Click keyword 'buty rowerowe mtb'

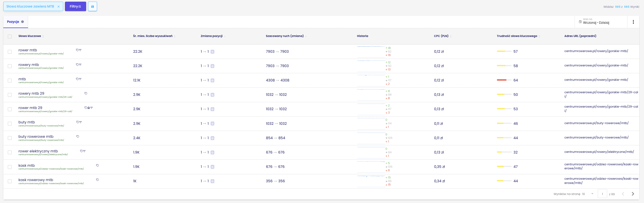(36, 136)
